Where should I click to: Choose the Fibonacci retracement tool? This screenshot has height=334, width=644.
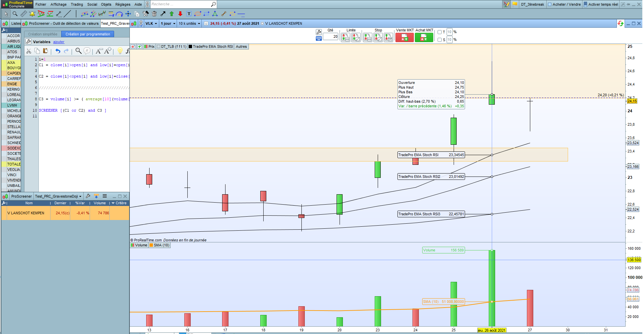(x=111, y=14)
